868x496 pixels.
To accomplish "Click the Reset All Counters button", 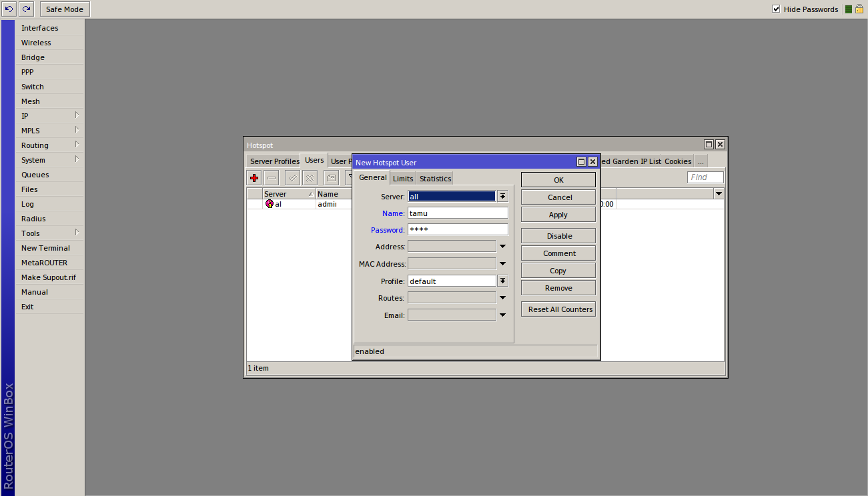I will tap(558, 309).
